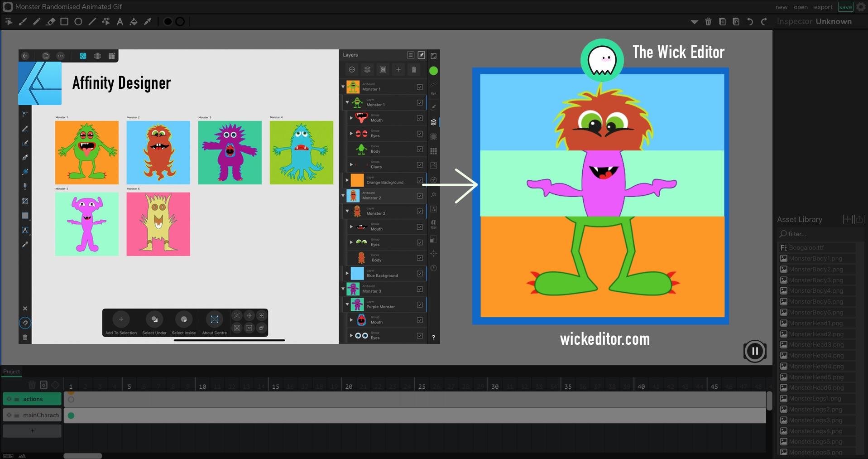
Task: Open a project via the open menu item
Action: coord(801,7)
